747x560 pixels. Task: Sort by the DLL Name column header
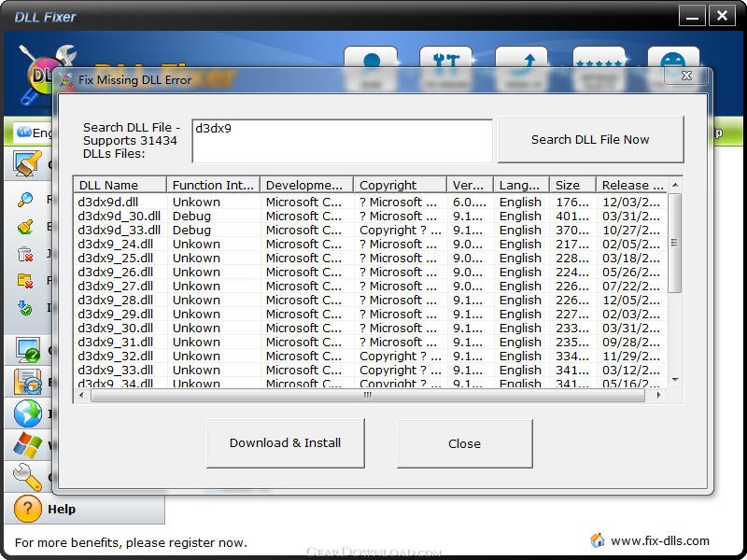tap(120, 185)
